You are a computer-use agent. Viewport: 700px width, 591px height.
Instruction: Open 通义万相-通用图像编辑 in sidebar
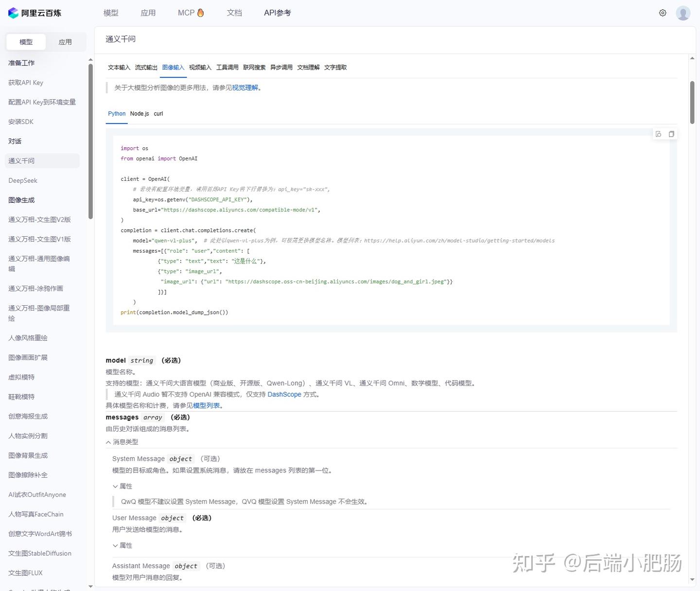39,264
